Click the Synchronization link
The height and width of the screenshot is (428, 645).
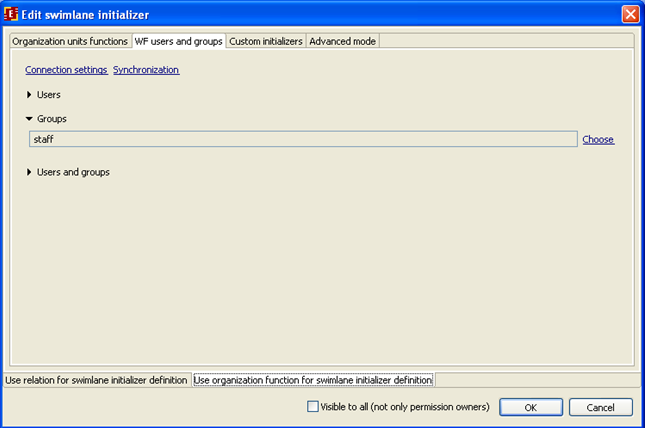point(146,70)
